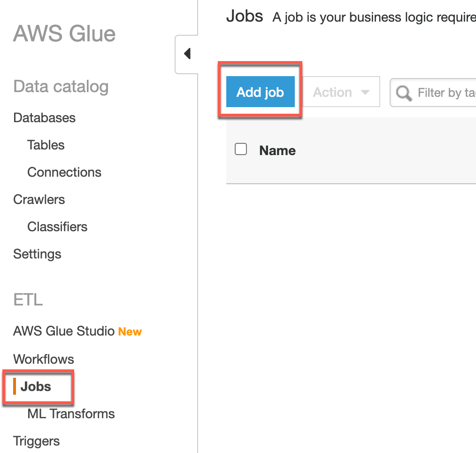Image resolution: width=476 pixels, height=453 pixels.
Task: Select Jobs in the ETL menu
Action: [36, 386]
